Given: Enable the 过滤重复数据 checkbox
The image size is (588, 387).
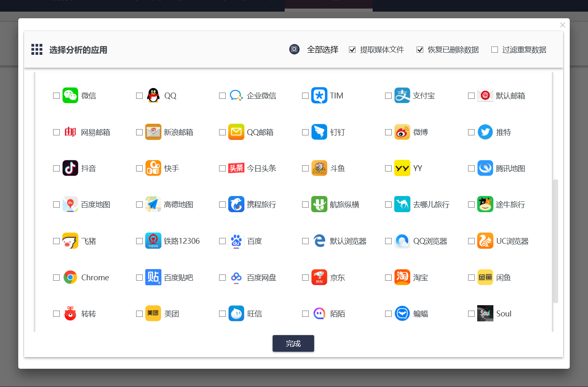Looking at the screenshot, I should [x=495, y=50].
